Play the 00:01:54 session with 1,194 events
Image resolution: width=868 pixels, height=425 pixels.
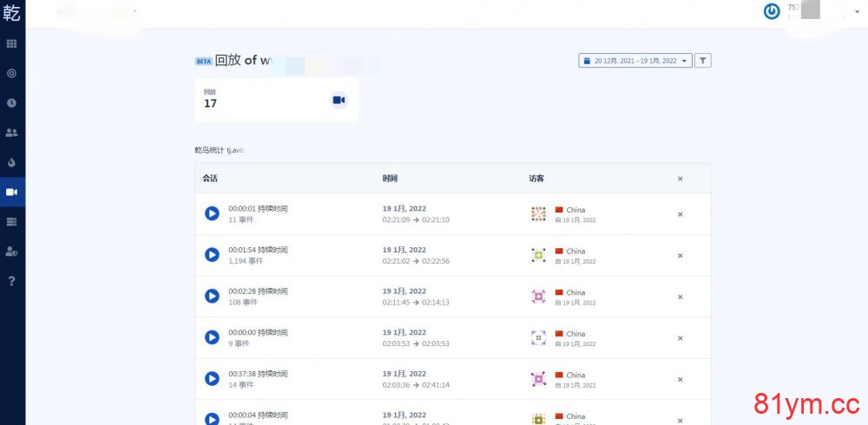212,254
